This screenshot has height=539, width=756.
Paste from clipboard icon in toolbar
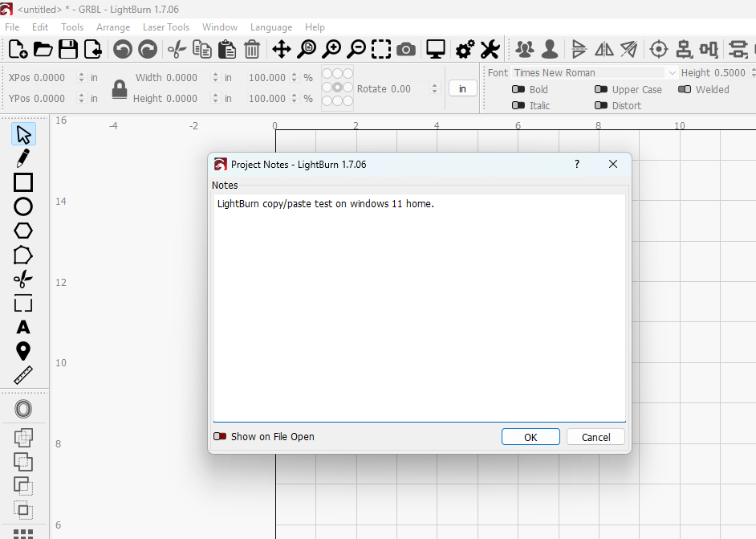pos(227,49)
